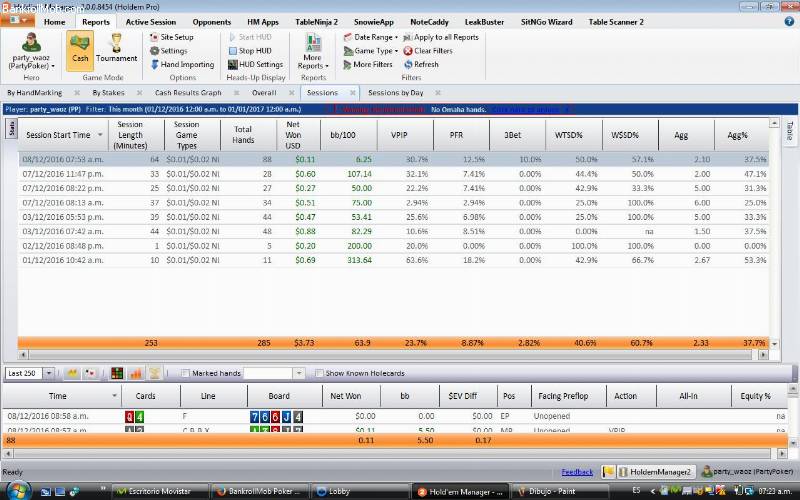The image size is (800, 500).
Task: Open the Active Session tab
Action: point(151,22)
